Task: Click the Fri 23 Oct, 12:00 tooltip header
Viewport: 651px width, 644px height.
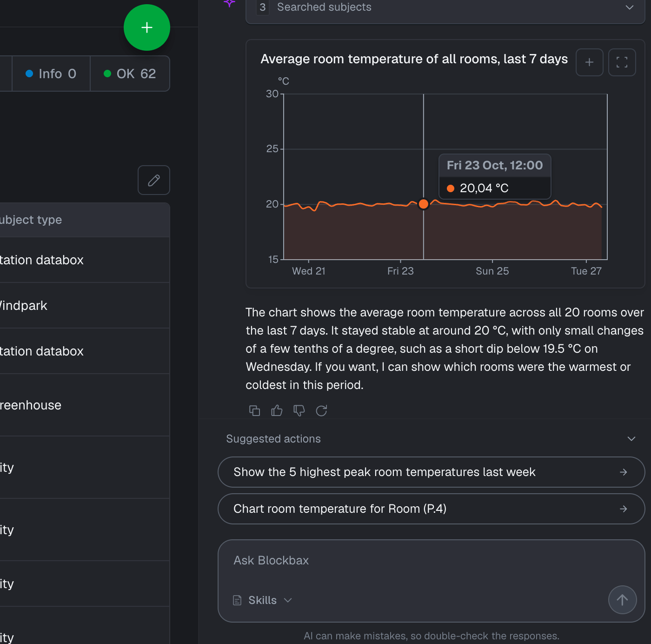Action: (495, 165)
